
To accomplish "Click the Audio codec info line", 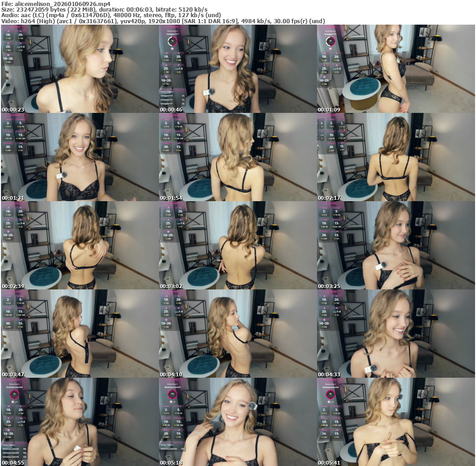I will 111,15.
